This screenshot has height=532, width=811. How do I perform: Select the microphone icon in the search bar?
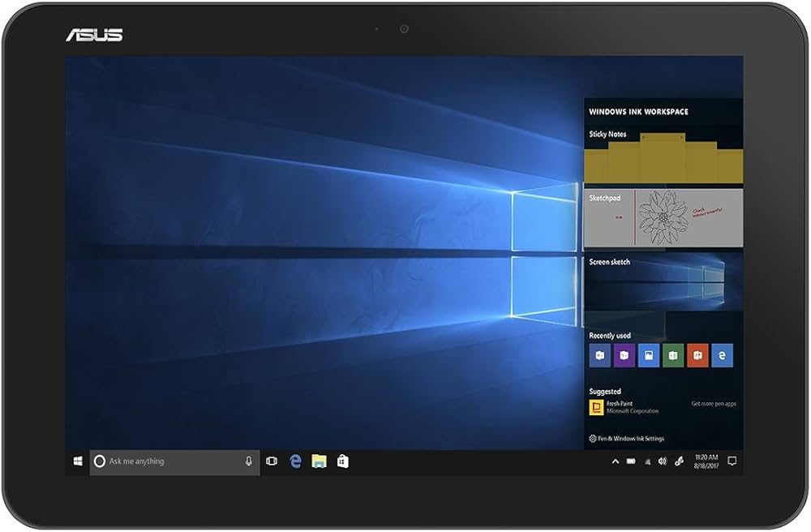tap(248, 461)
